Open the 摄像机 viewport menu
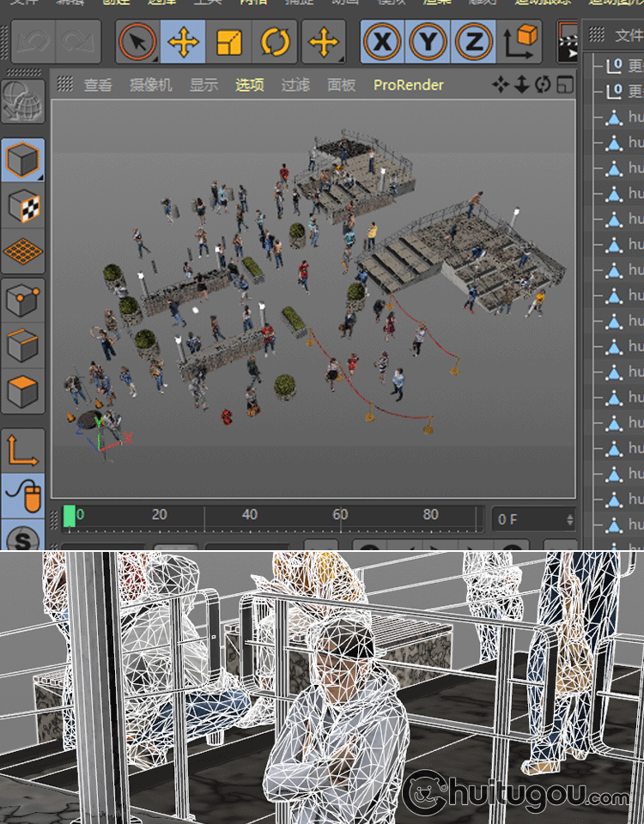The height and width of the screenshot is (824, 644). point(150,85)
